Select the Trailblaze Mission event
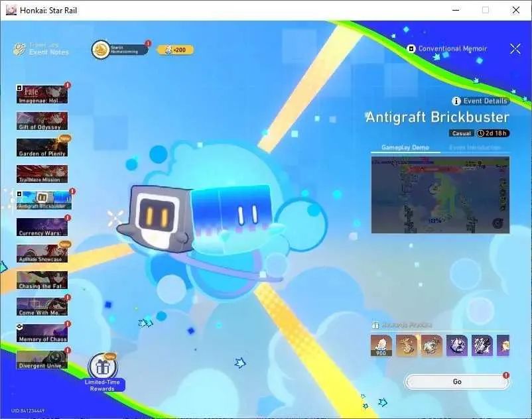 (x=42, y=174)
